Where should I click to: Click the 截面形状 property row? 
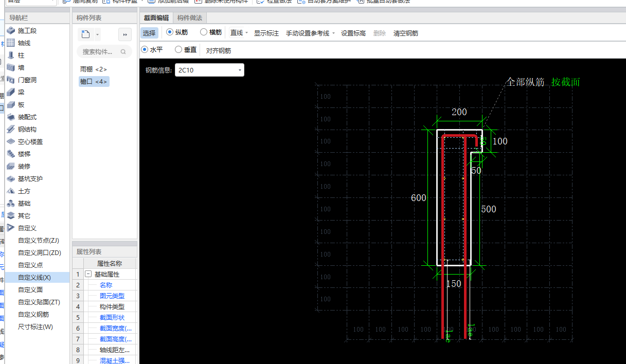coord(105,318)
